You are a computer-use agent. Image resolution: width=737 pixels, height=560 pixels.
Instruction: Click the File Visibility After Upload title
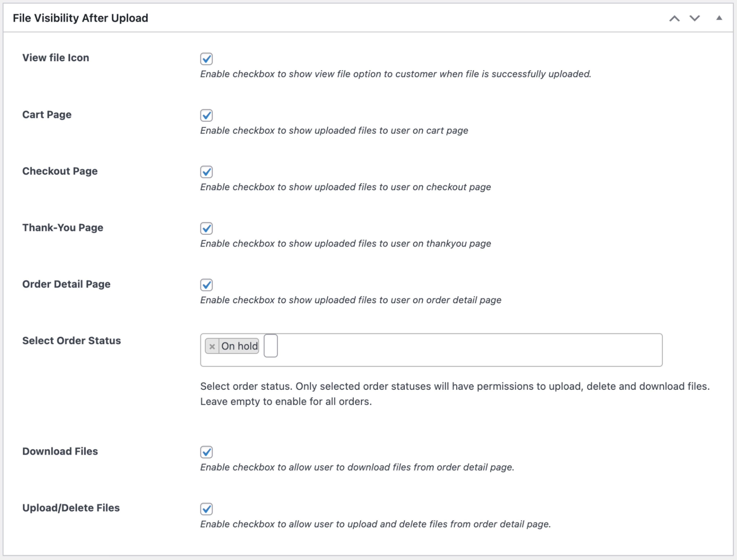[x=81, y=18]
